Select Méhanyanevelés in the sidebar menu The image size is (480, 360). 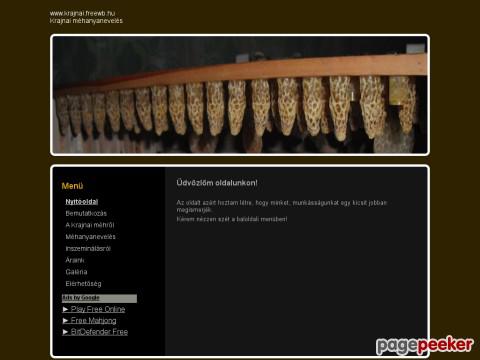click(x=90, y=237)
